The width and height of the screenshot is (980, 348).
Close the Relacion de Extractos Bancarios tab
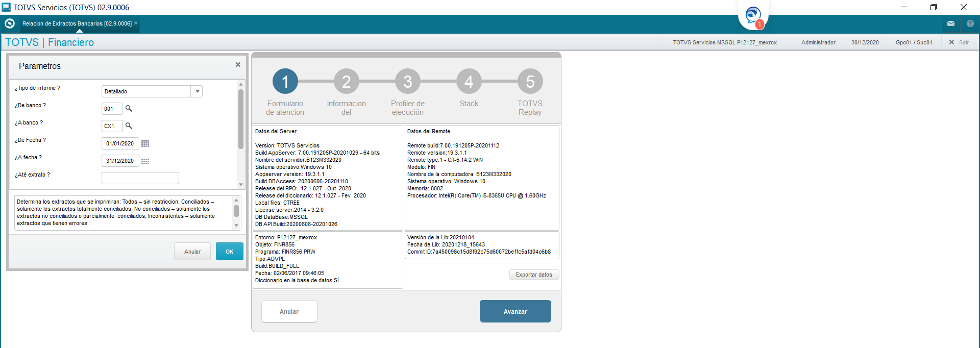(136, 23)
